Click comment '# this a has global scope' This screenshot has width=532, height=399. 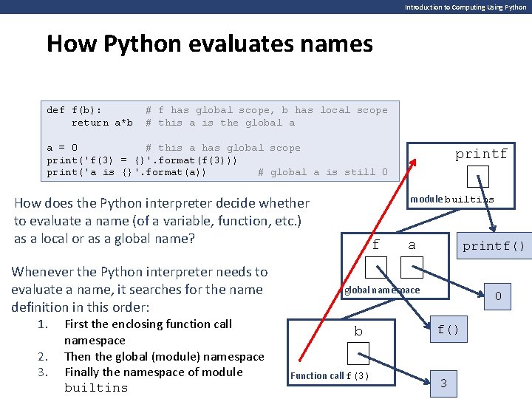tap(223, 148)
